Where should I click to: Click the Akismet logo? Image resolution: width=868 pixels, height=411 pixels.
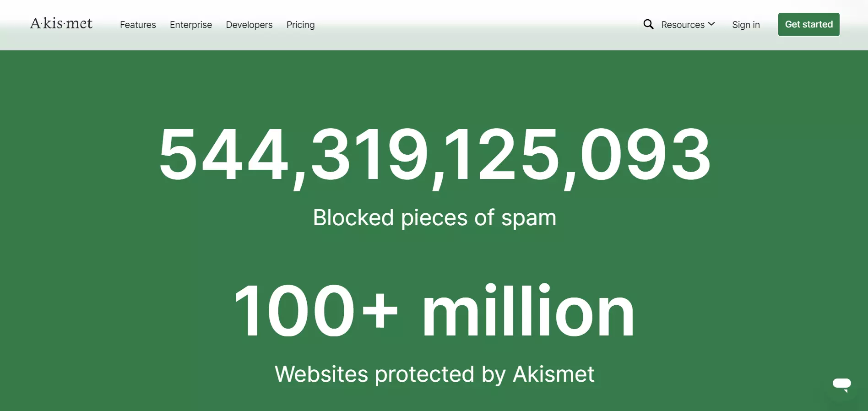click(x=61, y=23)
